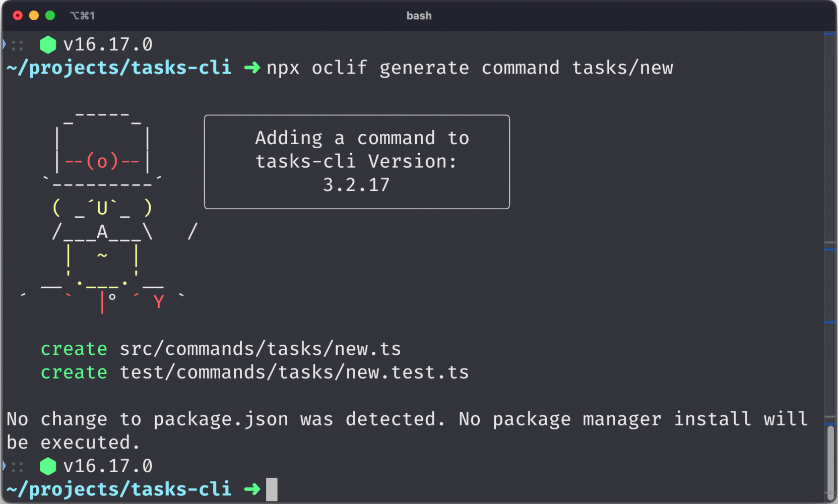This screenshot has height=504, width=838.
Task: Click the red Y in the robot art
Action: point(159,302)
